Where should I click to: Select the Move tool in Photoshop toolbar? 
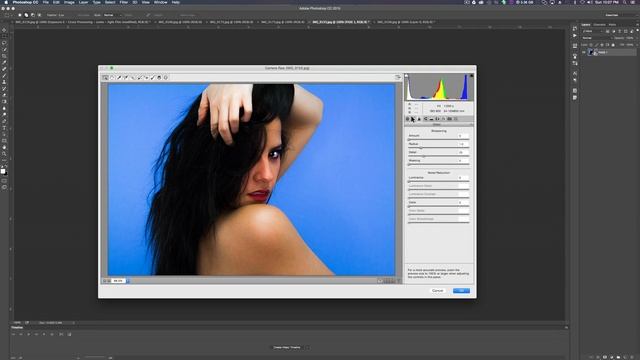point(4,30)
